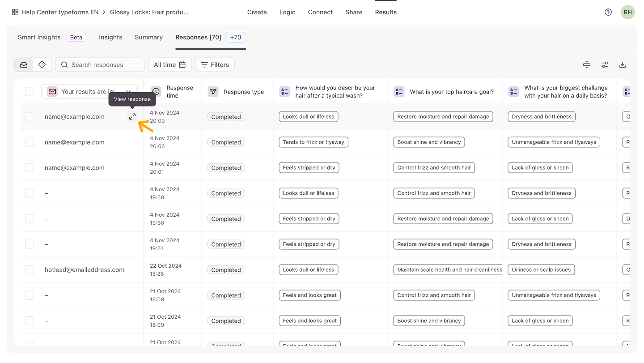Click 'Unmanageable frizz and flyaways' in 20:06 row

point(554,142)
